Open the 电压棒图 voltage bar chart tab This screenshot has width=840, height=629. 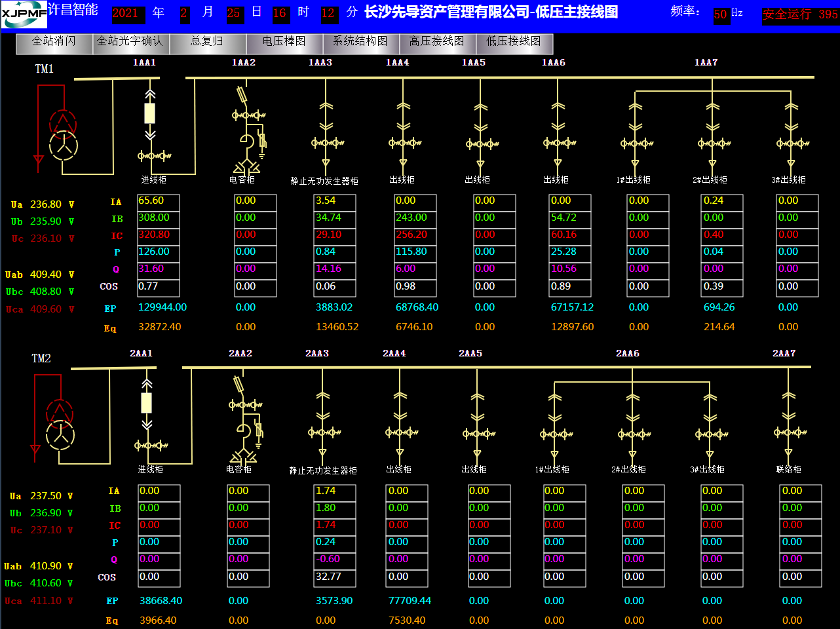tap(284, 42)
